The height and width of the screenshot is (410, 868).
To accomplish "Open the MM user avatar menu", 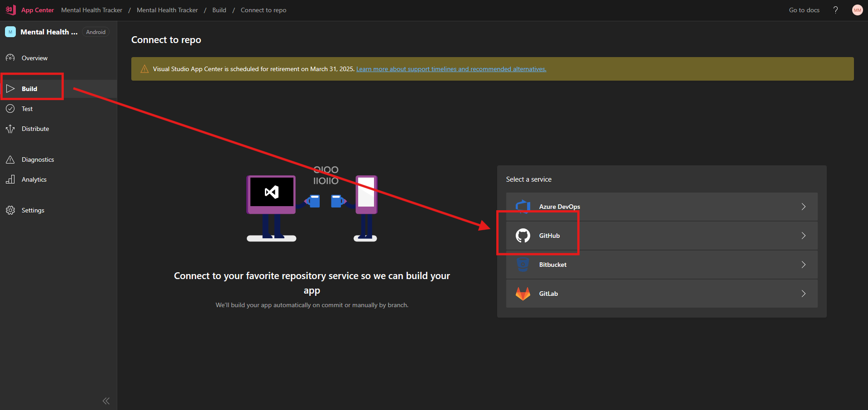I will click(x=857, y=10).
